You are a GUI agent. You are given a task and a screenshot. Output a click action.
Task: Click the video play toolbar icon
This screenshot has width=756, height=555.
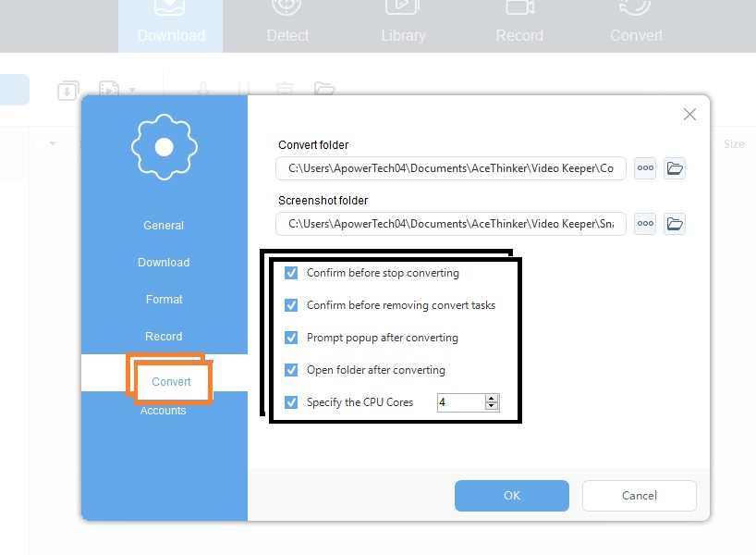110,89
